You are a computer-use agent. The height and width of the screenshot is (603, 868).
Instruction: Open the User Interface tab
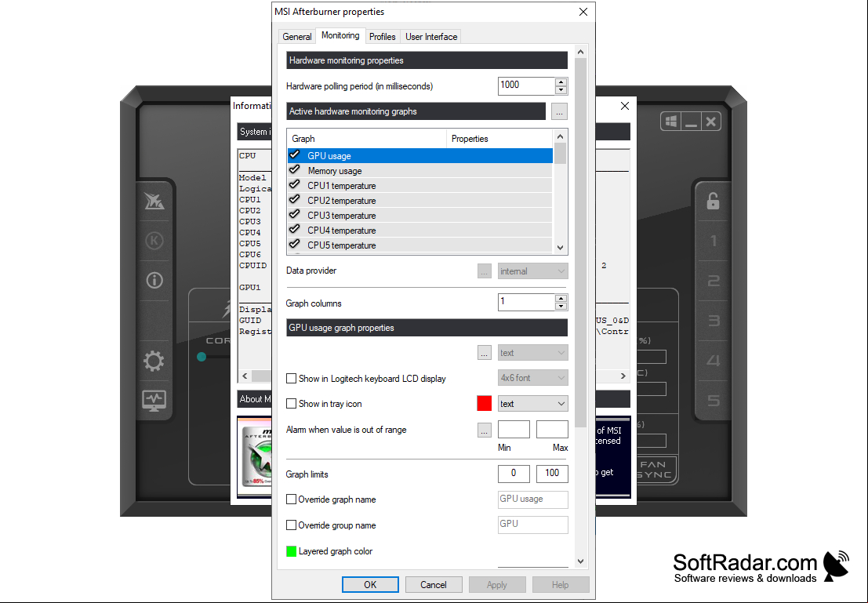point(430,37)
